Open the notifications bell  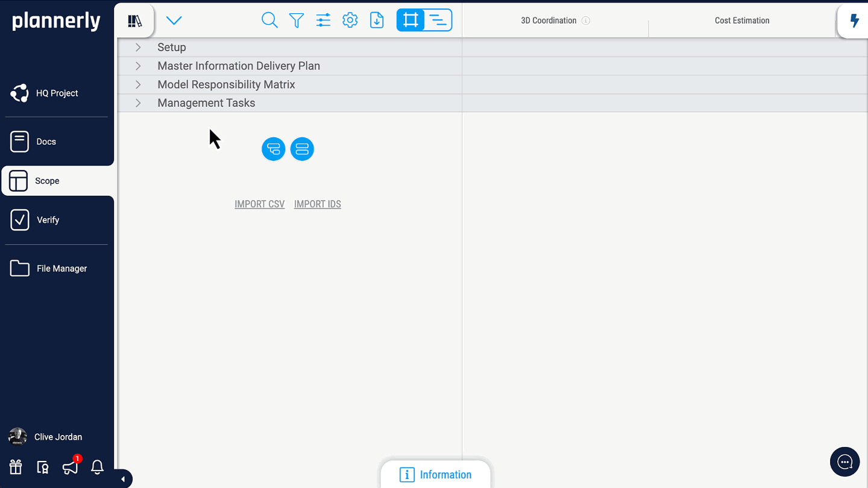coord(97,467)
